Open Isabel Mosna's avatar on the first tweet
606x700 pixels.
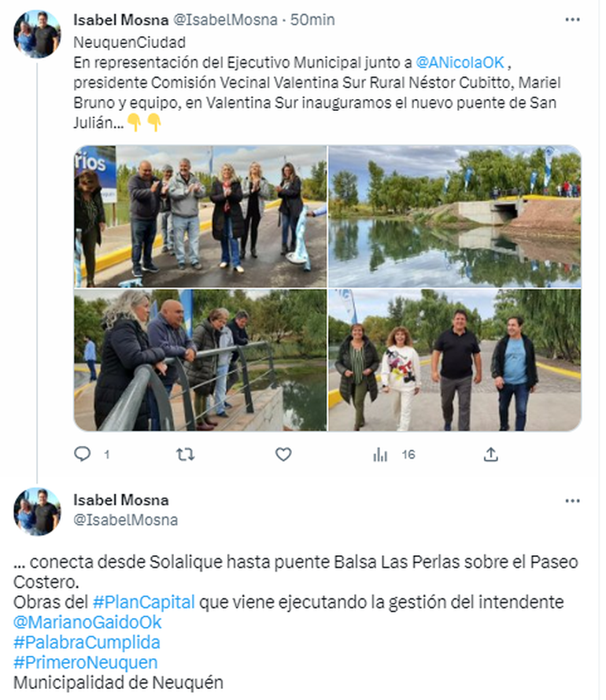coord(37,35)
